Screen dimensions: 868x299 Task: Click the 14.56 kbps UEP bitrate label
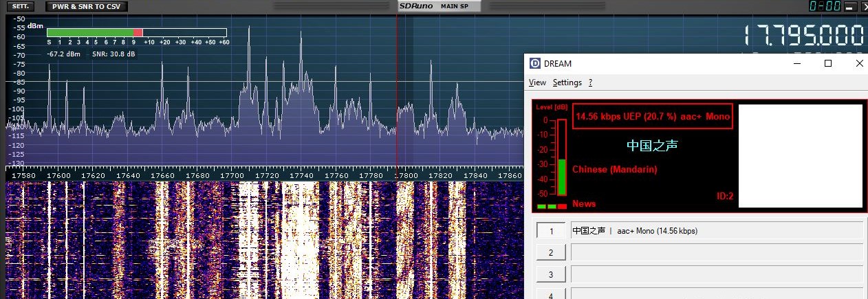652,117
